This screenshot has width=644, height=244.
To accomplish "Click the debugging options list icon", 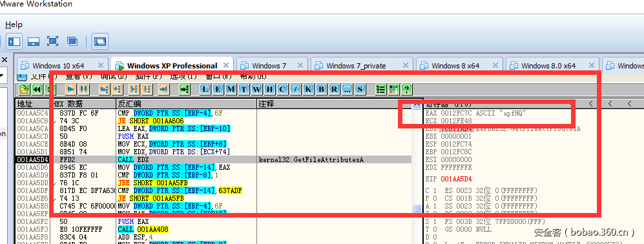I will (x=381, y=89).
